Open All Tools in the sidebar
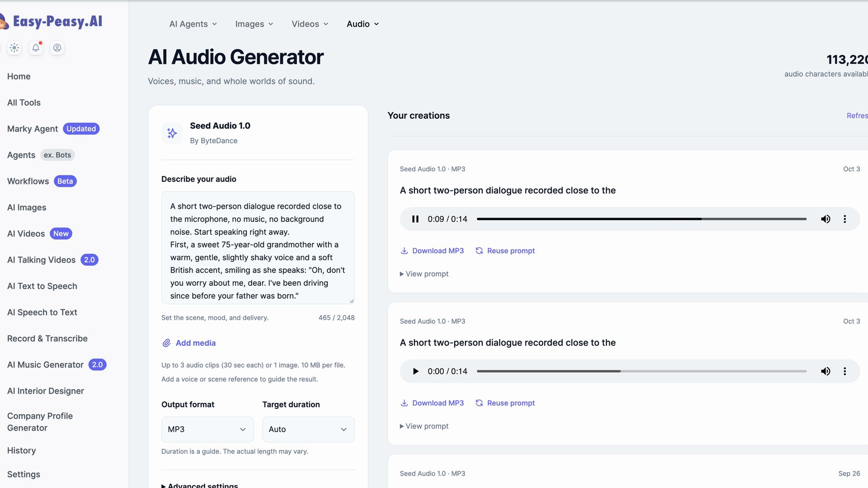Image resolution: width=868 pixels, height=488 pixels. (24, 102)
